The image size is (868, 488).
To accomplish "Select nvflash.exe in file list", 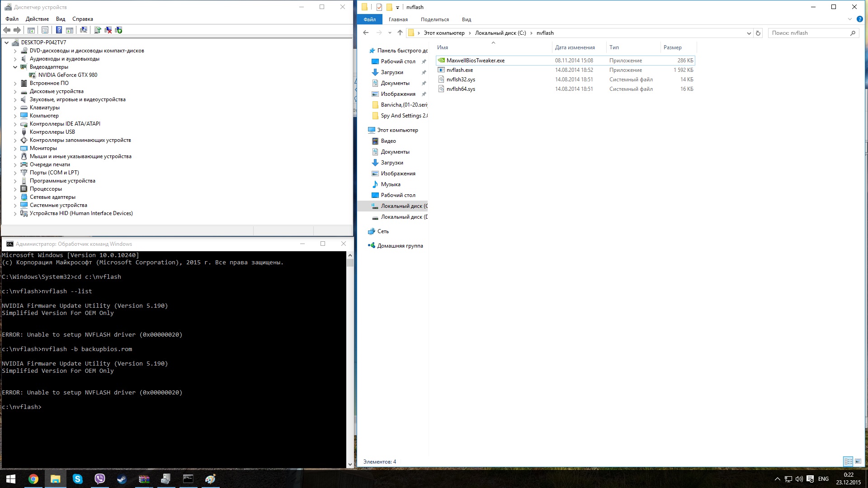I will pyautogui.click(x=459, y=70).
